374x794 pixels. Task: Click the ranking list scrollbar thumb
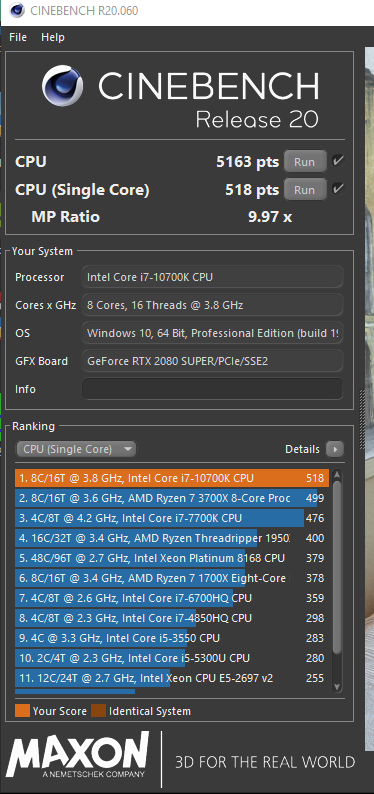[337, 566]
